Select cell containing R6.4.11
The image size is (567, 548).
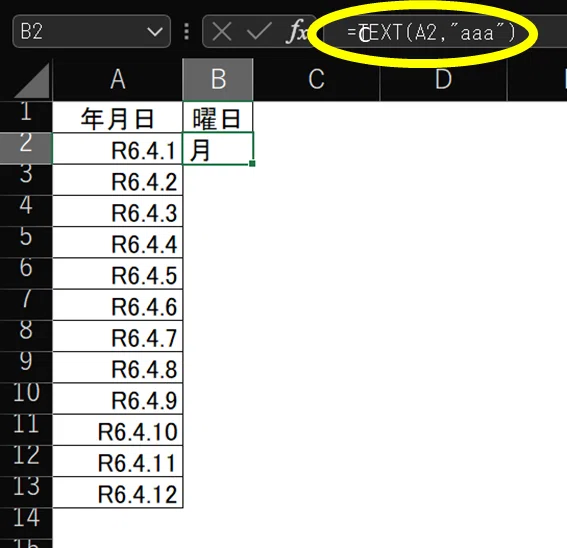(x=118, y=461)
